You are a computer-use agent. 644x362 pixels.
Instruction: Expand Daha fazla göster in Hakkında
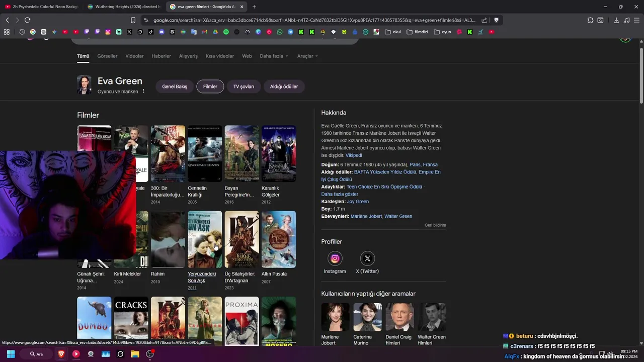340,194
